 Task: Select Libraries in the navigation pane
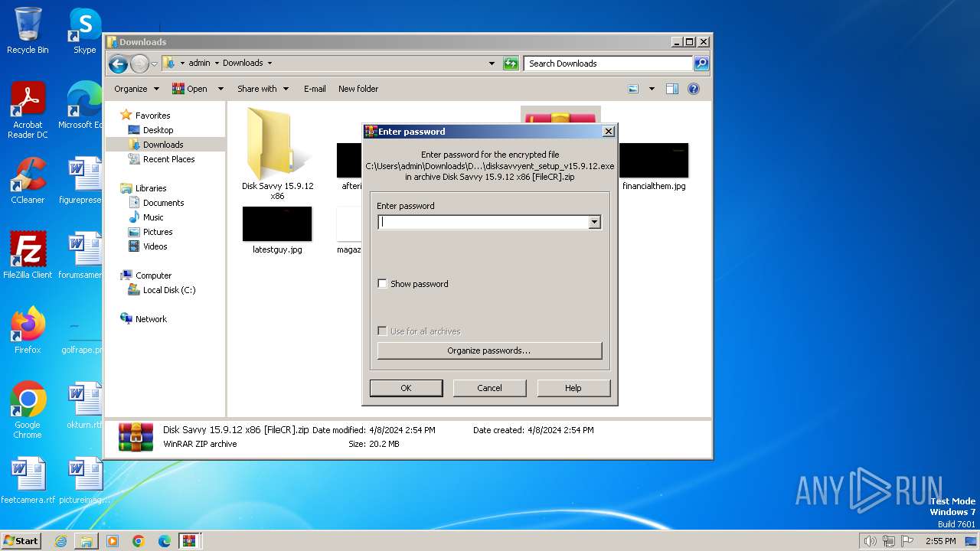[151, 188]
